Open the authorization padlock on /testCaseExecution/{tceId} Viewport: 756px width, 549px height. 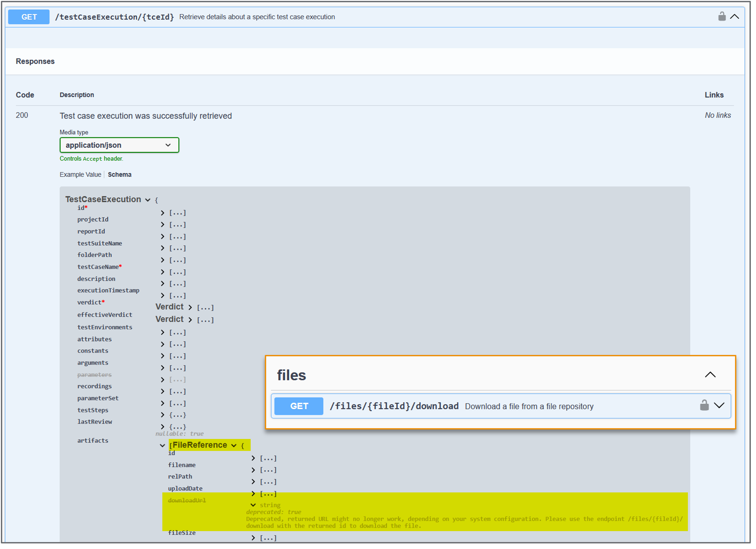[x=722, y=16]
